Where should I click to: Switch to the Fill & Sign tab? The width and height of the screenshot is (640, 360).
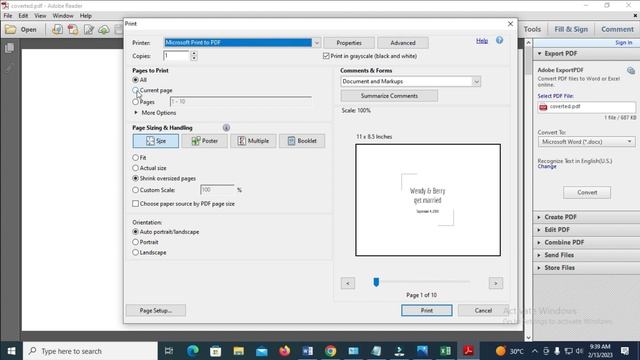click(571, 29)
